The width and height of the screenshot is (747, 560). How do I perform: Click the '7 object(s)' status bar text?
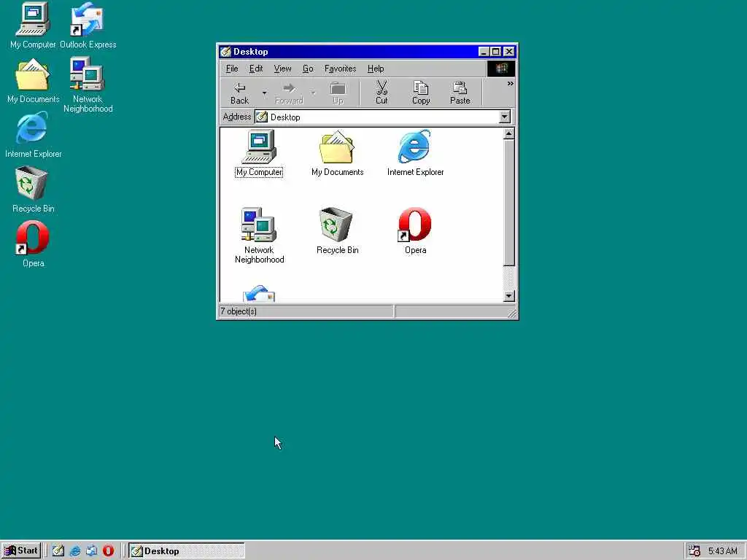(x=239, y=311)
